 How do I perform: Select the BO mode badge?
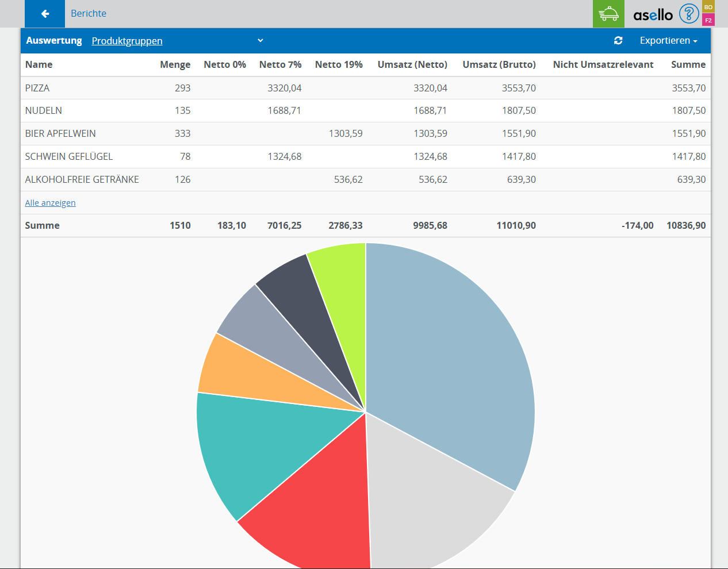pyautogui.click(x=708, y=7)
